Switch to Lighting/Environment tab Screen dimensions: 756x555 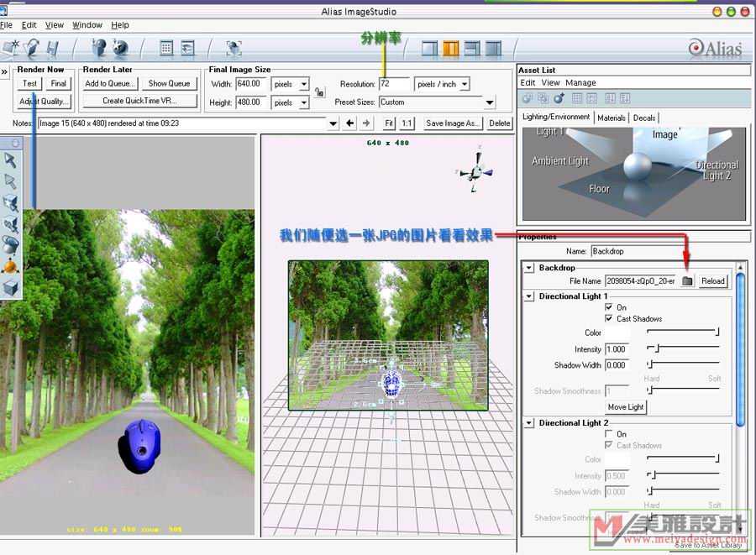[x=556, y=117]
